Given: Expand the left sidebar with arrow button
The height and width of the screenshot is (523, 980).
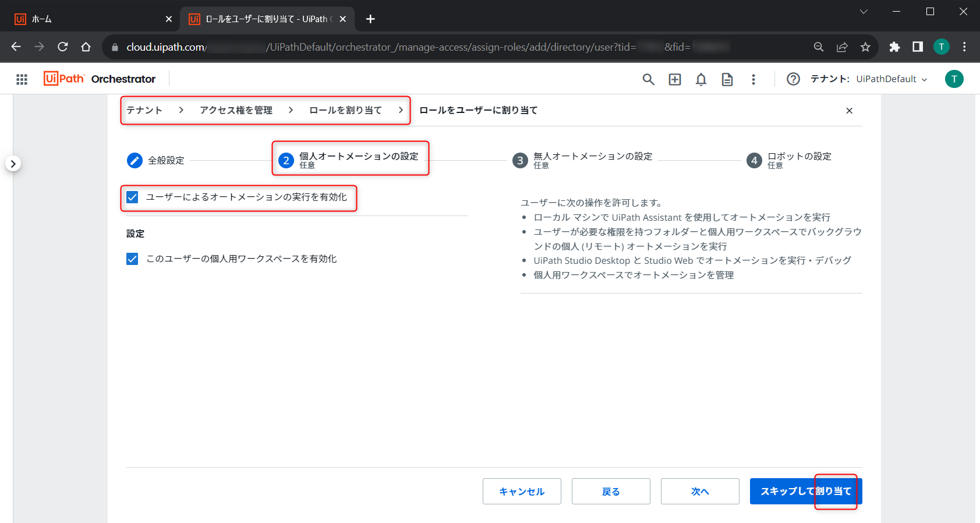Looking at the screenshot, I should 13,164.
